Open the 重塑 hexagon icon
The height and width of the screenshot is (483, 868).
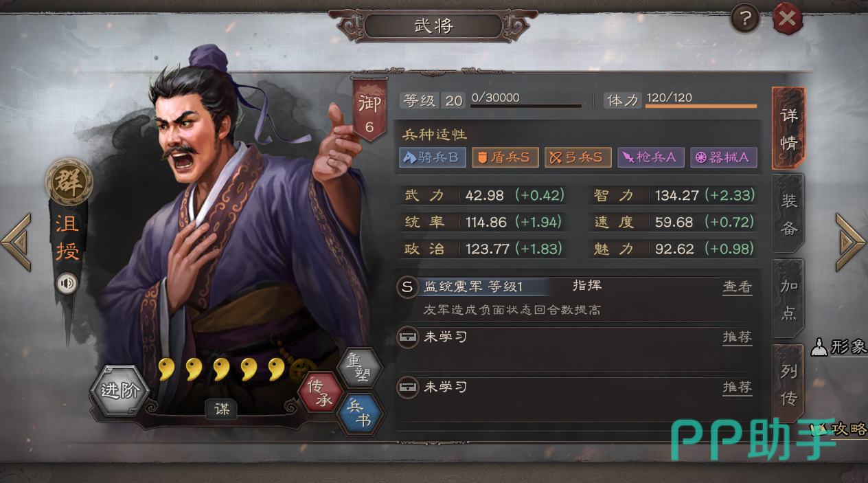[361, 368]
